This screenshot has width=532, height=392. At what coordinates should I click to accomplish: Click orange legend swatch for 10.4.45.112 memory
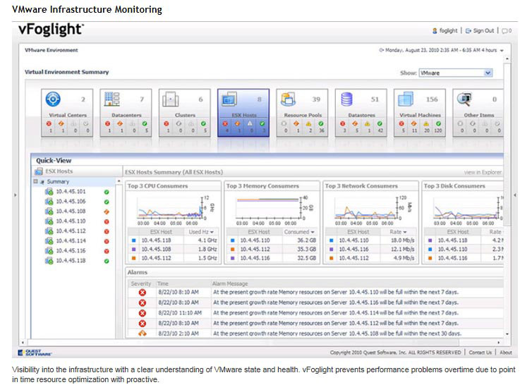(232, 250)
